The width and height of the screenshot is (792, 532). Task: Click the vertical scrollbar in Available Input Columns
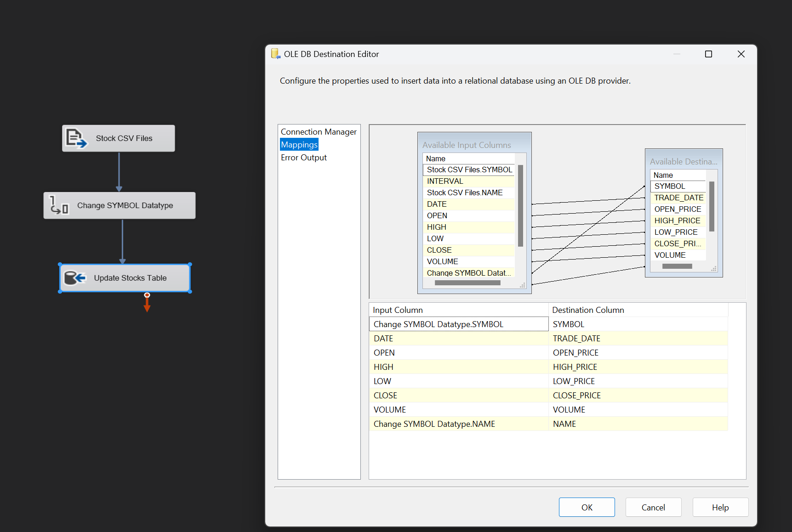521,206
